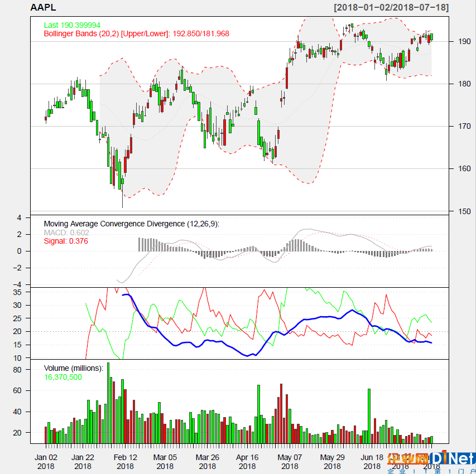Click the 150 price axis label
The image size is (476, 474).
click(x=464, y=211)
